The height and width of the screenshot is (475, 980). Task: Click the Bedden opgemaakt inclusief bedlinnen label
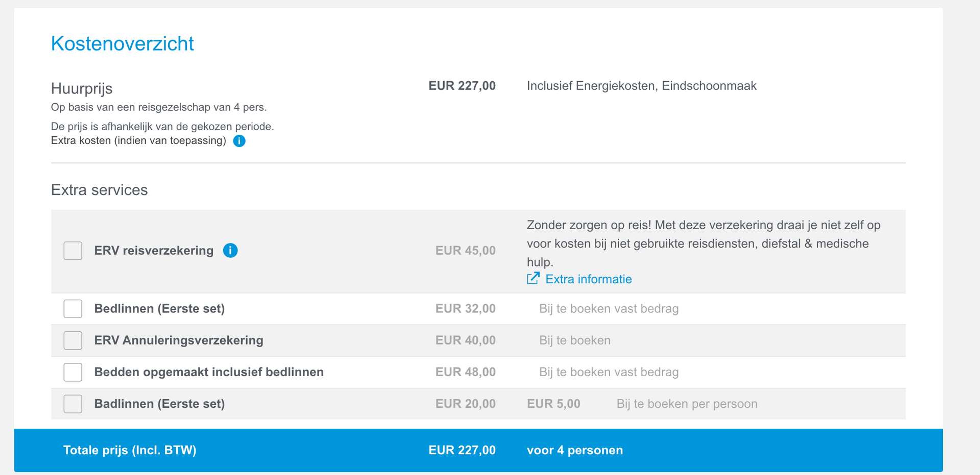[x=209, y=372]
